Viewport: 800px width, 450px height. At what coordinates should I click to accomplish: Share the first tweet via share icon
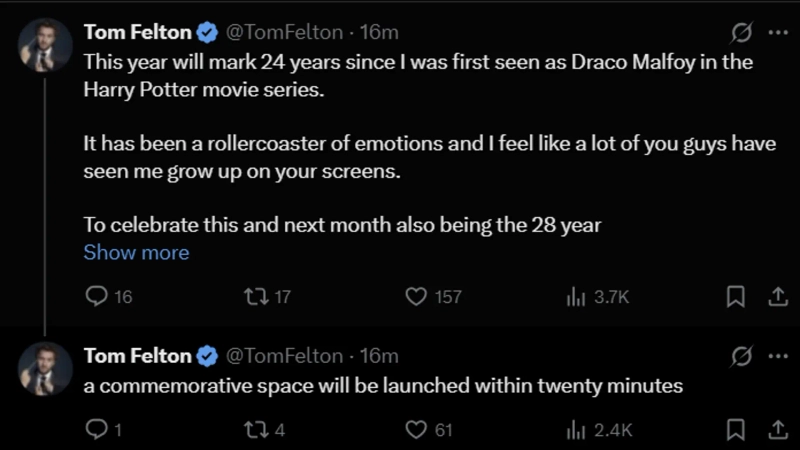(776, 297)
